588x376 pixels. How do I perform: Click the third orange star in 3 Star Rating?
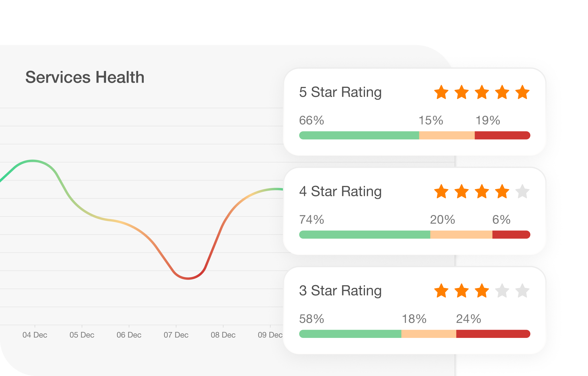coord(482,291)
